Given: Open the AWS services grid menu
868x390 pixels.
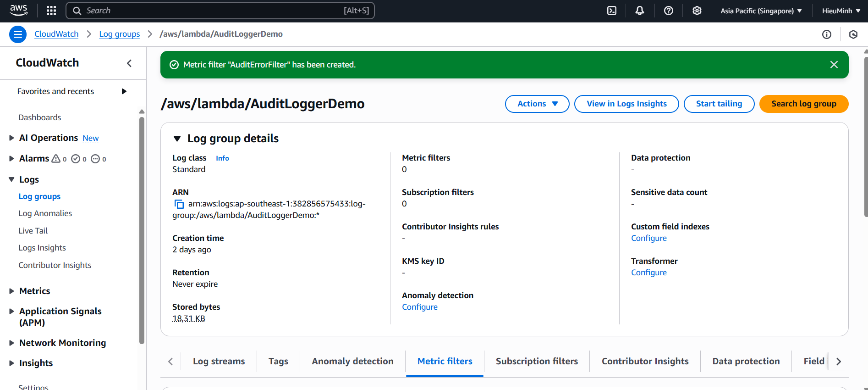Looking at the screenshot, I should [x=51, y=11].
